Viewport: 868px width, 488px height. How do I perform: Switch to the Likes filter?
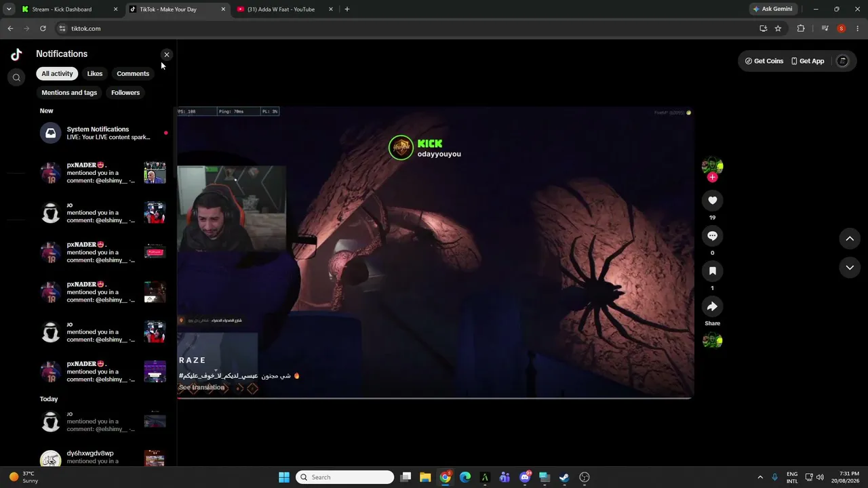[95, 74]
